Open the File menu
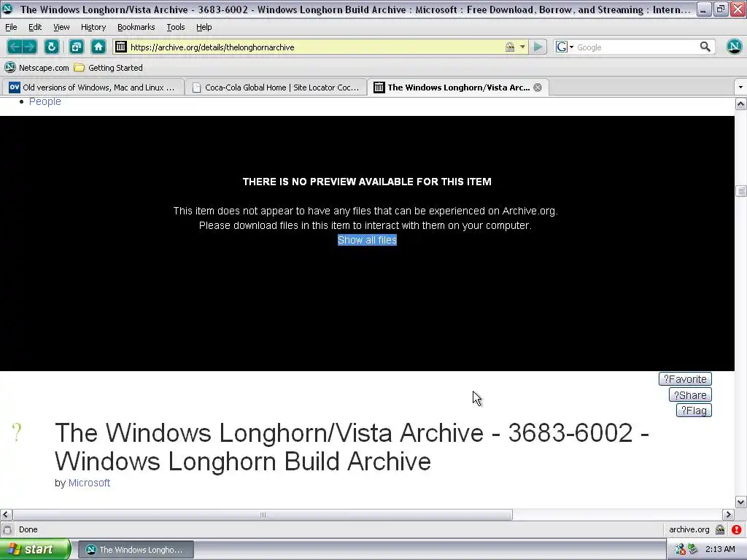Image resolution: width=747 pixels, height=560 pixels. (11, 27)
